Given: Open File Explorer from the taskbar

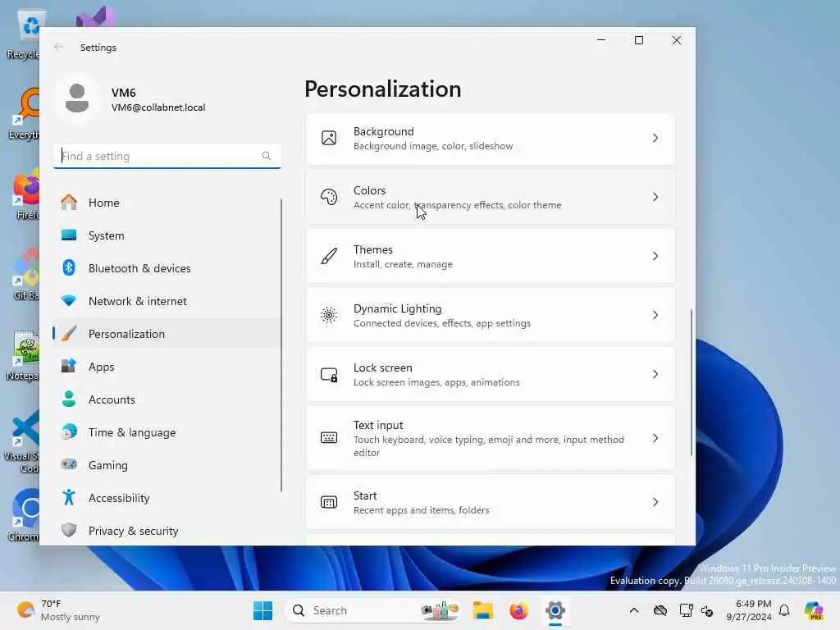Looking at the screenshot, I should pyautogui.click(x=482, y=610).
